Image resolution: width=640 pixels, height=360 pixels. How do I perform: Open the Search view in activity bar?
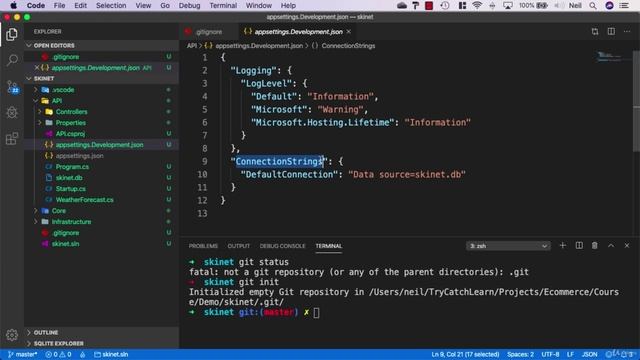[12, 60]
